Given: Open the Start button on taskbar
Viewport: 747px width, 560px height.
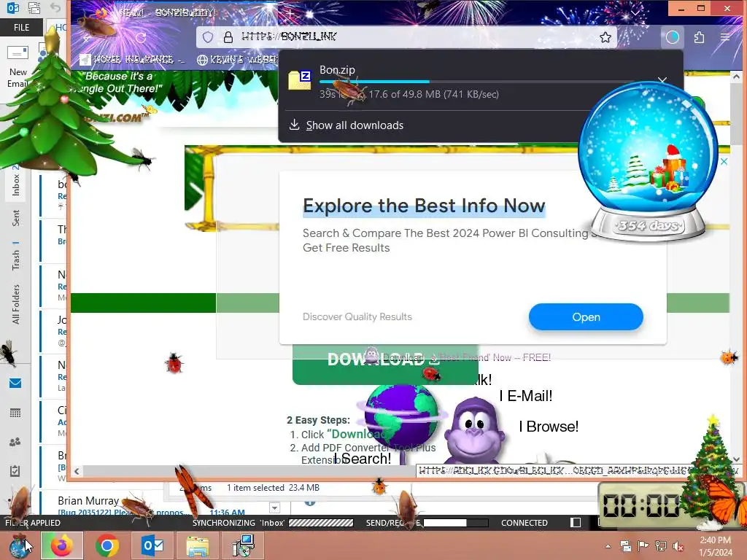Looking at the screenshot, I should point(20,545).
